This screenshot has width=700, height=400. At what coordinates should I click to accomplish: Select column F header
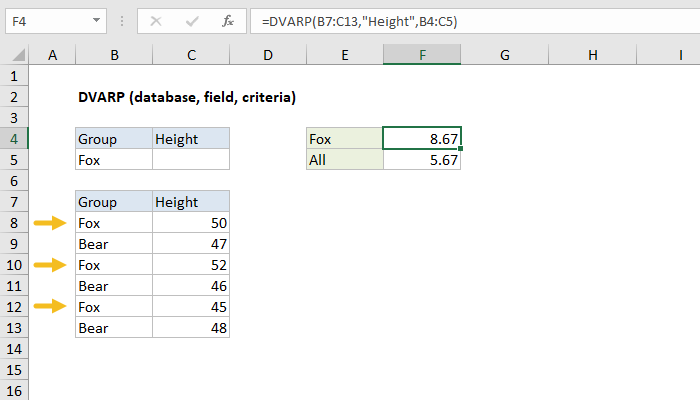422,55
